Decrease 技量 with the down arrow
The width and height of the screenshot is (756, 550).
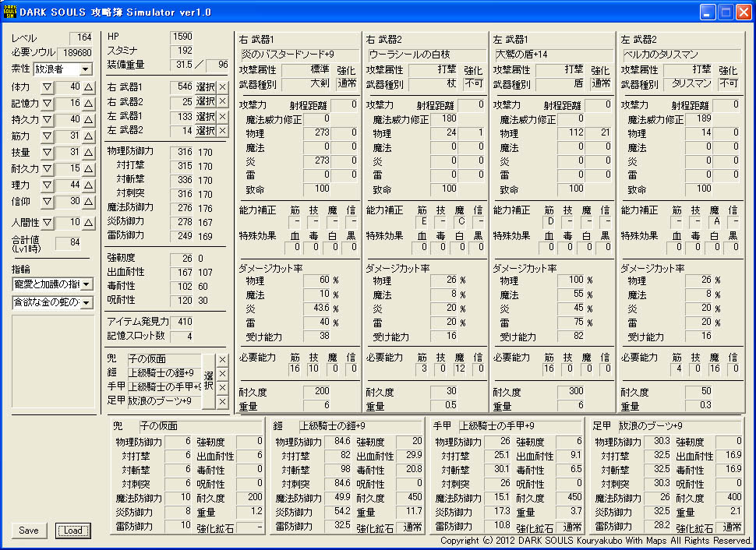coord(47,153)
